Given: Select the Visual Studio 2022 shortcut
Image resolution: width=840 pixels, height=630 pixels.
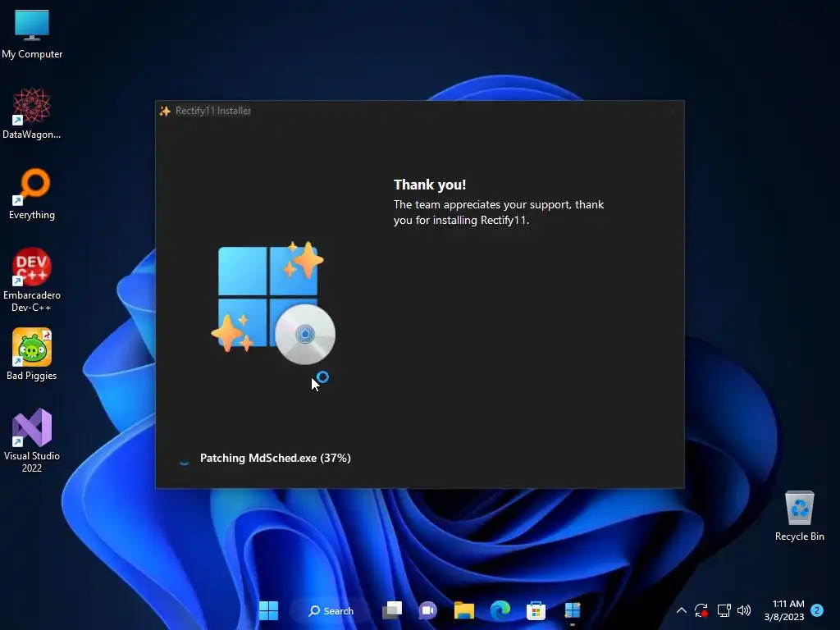Looking at the screenshot, I should [32, 441].
